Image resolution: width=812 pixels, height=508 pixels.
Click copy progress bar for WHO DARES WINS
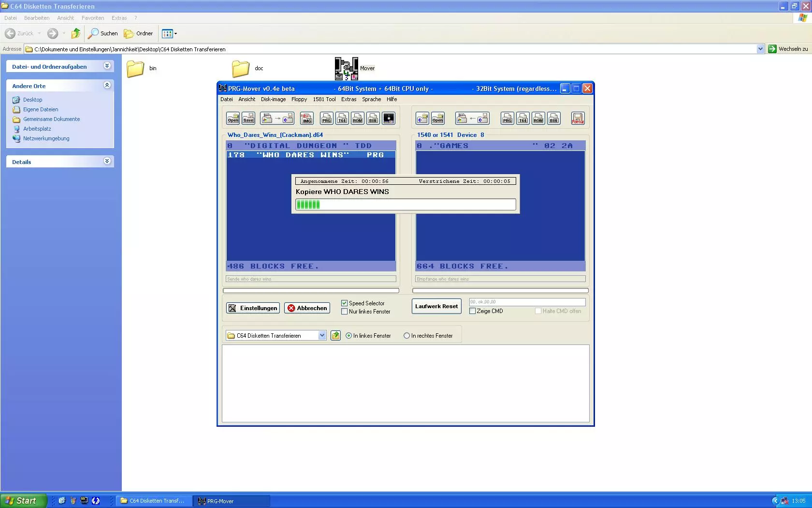[406, 205]
